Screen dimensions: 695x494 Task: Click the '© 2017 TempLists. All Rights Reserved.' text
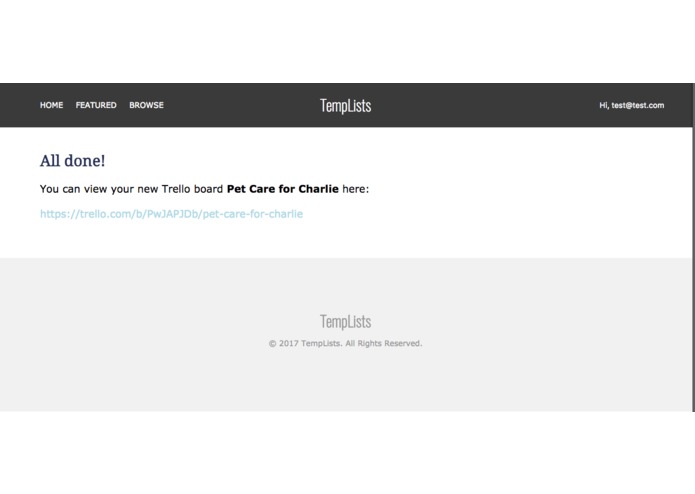click(x=346, y=343)
